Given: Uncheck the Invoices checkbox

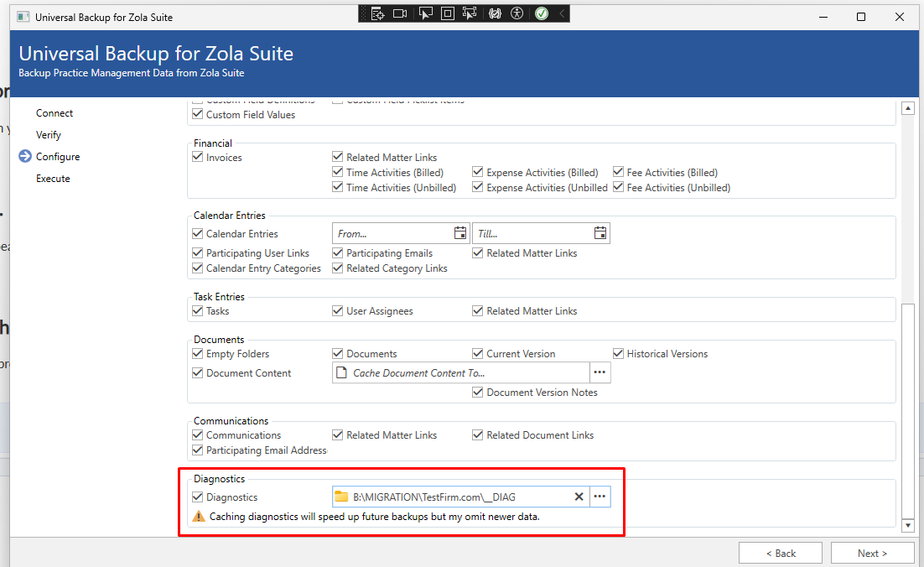Looking at the screenshot, I should click(198, 158).
